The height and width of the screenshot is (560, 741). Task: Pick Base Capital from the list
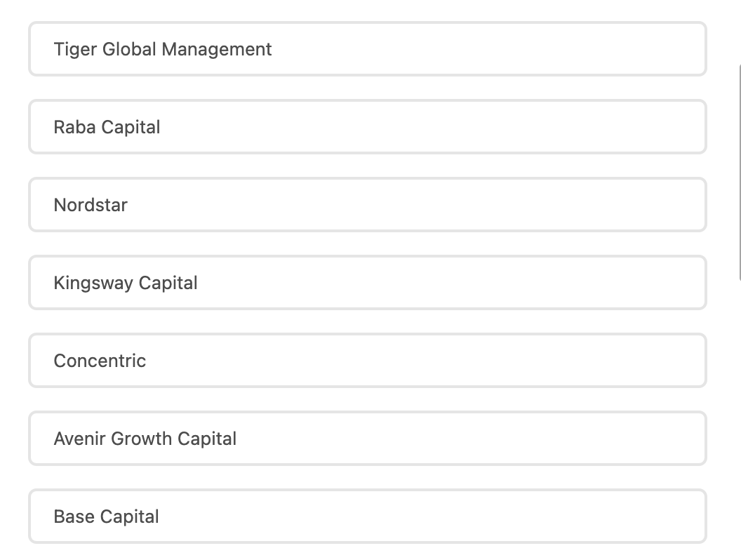click(367, 516)
